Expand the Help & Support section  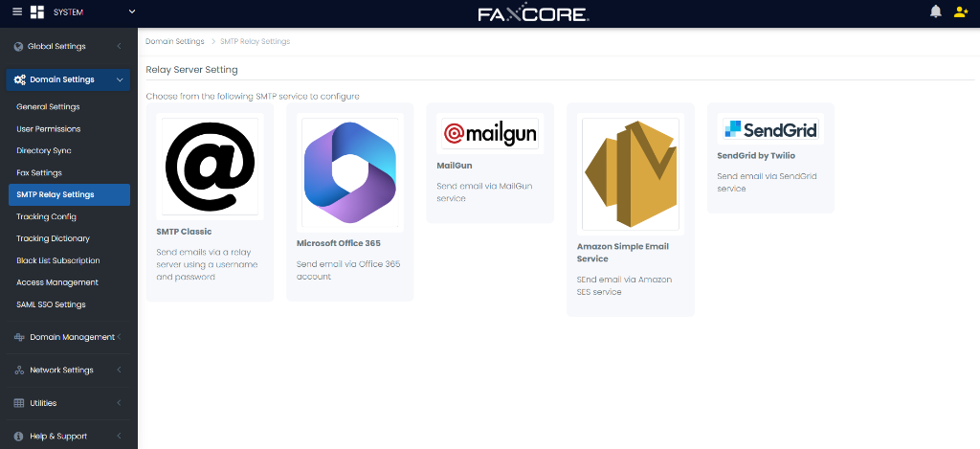[x=68, y=437]
